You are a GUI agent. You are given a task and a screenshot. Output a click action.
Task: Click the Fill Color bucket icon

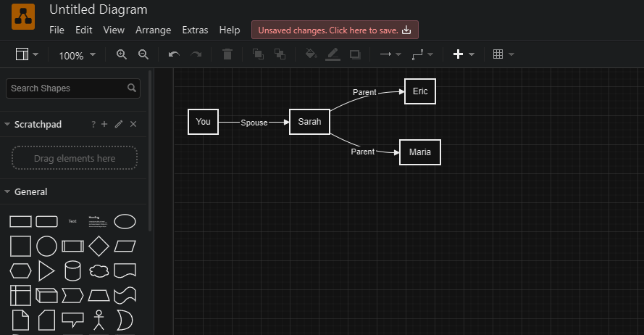coord(311,54)
